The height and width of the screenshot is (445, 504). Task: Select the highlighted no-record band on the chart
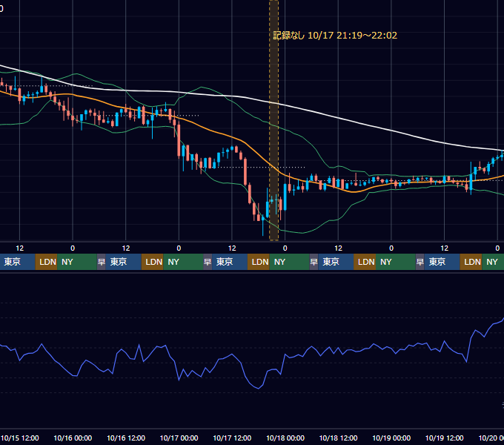click(273, 120)
